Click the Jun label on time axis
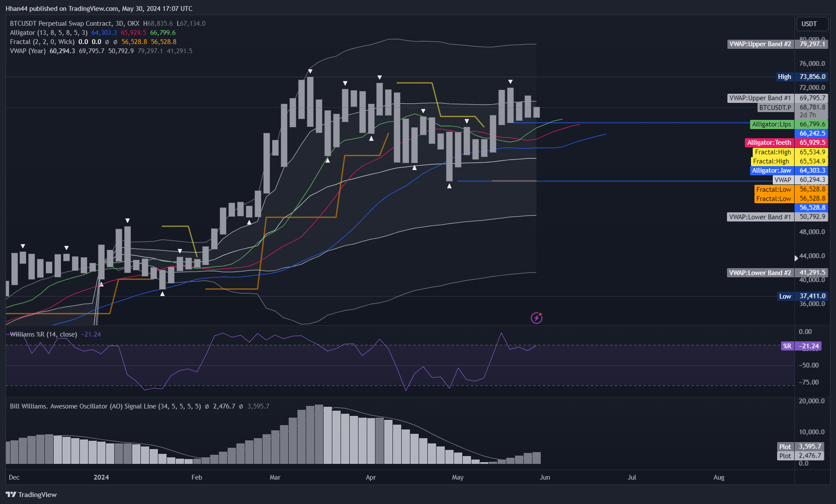 (x=545, y=477)
